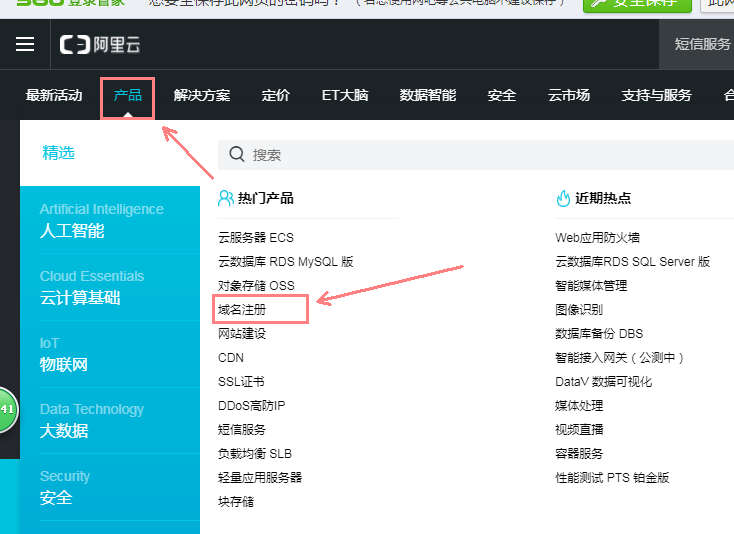Screen dimensions: 734x534
Task: Click the 热门产品 section heading
Action: point(265,198)
